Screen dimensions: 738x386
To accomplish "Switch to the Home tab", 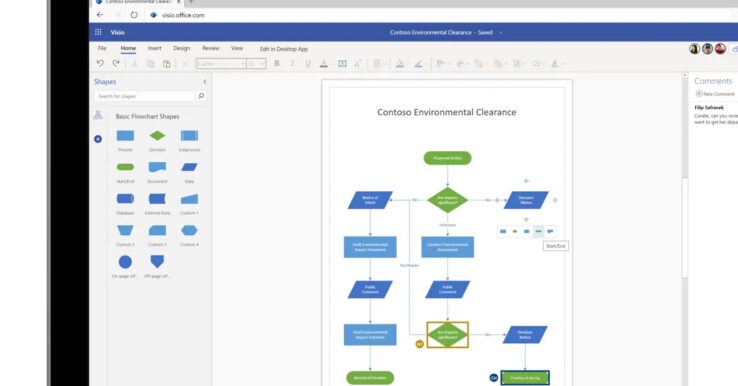I will point(128,48).
